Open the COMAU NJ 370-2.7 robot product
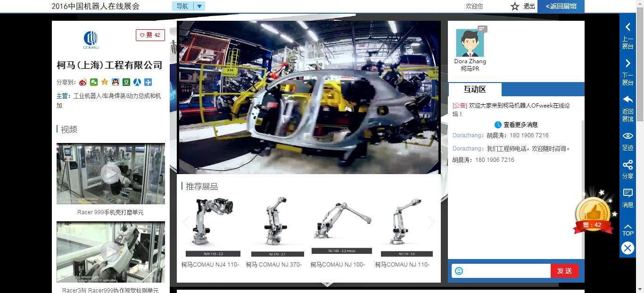644x293 pixels. pyautogui.click(x=278, y=227)
